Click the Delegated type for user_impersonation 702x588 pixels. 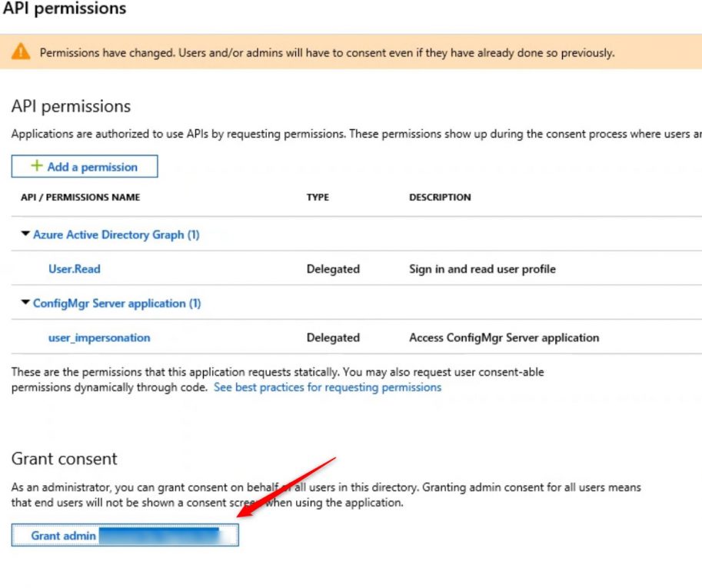(x=334, y=337)
